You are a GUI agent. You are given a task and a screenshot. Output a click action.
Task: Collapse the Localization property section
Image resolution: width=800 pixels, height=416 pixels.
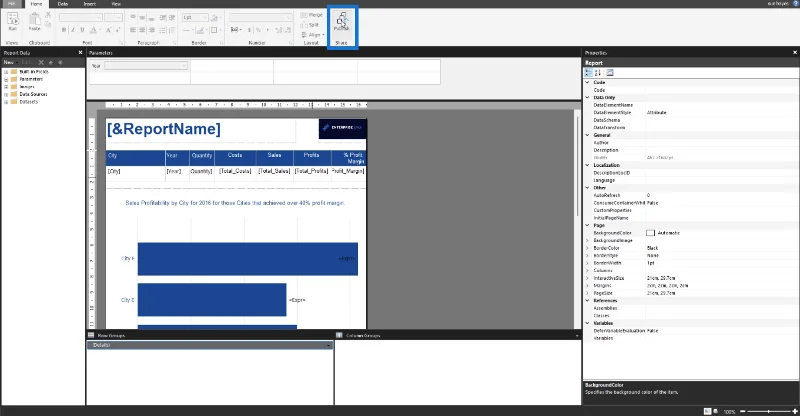coord(587,165)
